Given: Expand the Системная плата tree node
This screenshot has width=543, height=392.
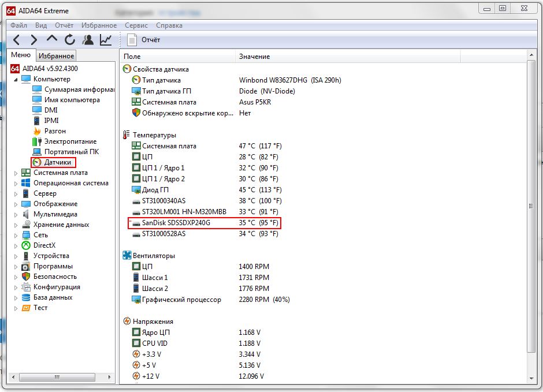Looking at the screenshot, I should point(16,173).
